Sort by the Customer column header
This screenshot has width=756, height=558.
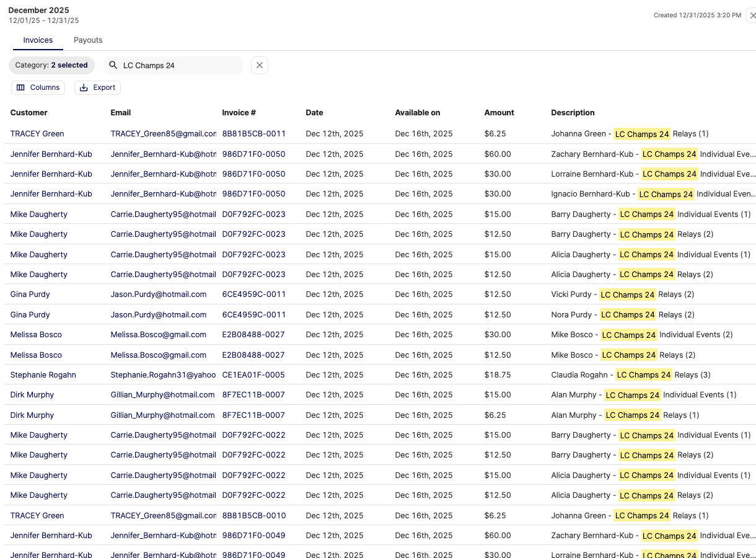tap(29, 113)
